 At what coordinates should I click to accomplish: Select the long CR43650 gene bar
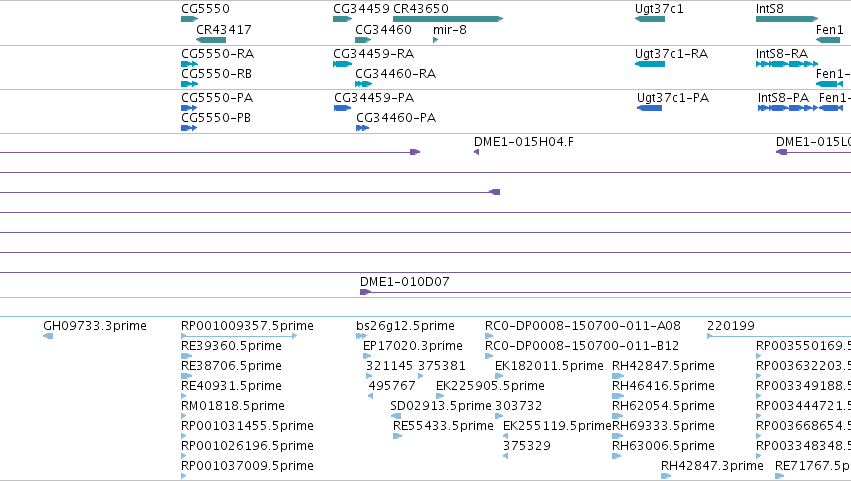click(x=448, y=19)
